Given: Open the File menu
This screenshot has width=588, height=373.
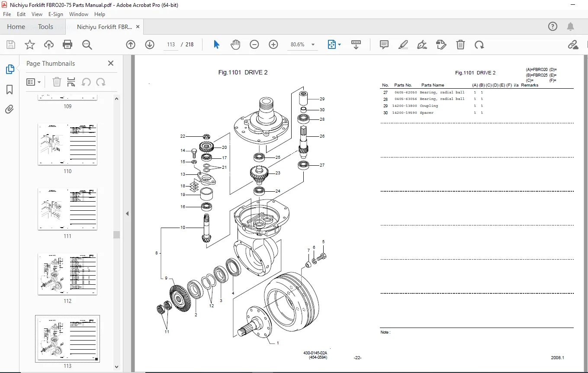Looking at the screenshot, I should click(7, 14).
